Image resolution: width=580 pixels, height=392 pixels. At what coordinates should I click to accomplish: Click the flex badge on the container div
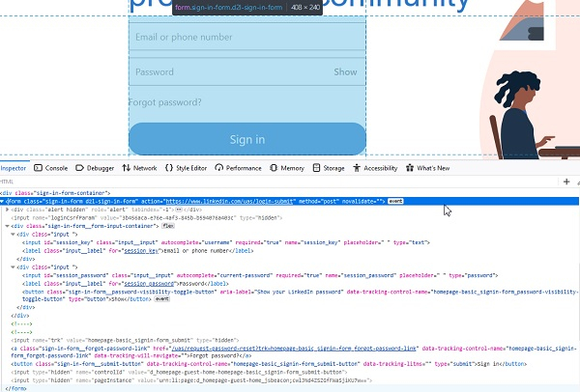168,226
